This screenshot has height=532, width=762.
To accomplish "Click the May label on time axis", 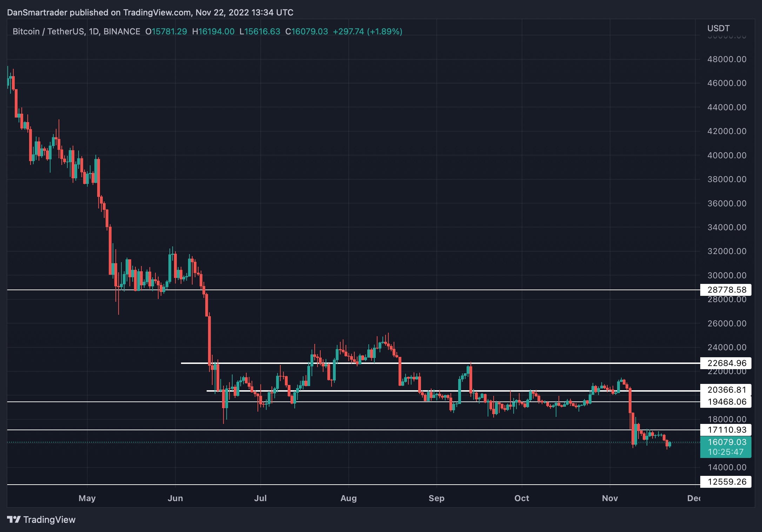I will [87, 498].
